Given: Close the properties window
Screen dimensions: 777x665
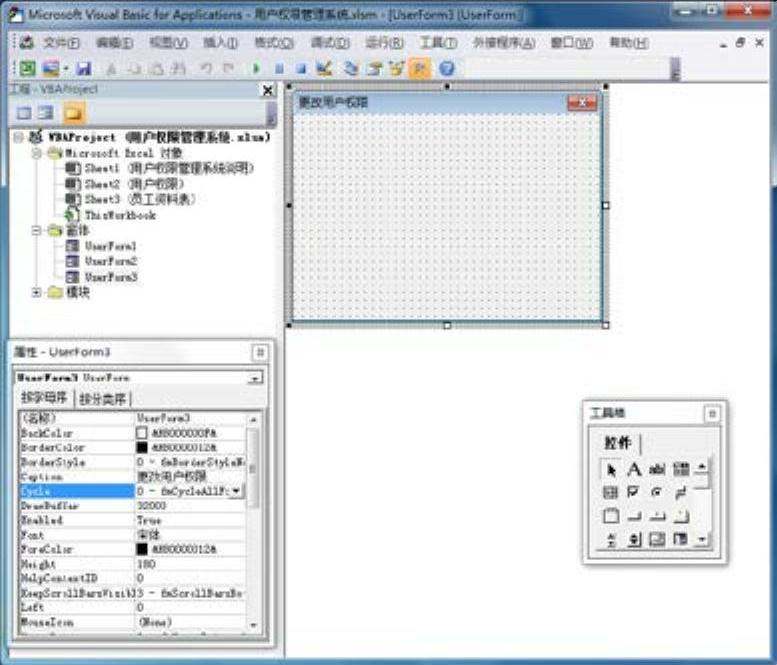Looking at the screenshot, I should [260, 352].
